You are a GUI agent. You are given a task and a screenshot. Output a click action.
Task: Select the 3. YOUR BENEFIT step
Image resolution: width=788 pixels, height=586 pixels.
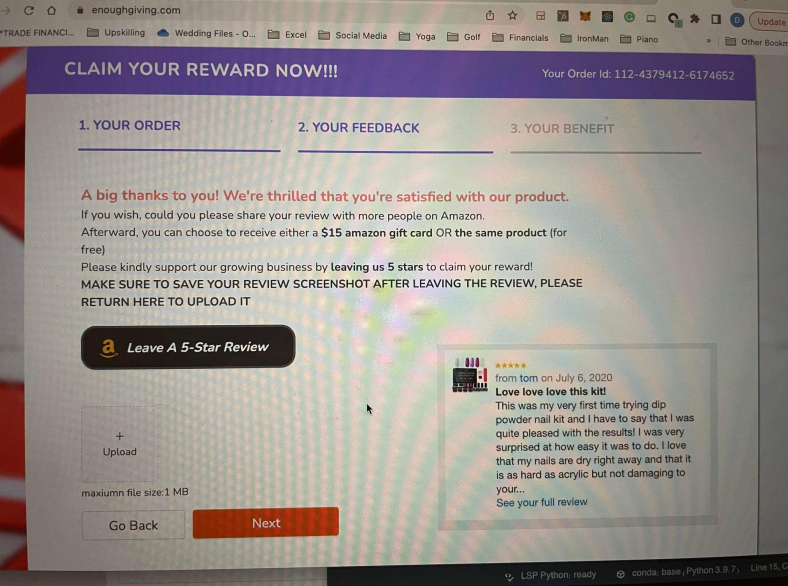562,129
